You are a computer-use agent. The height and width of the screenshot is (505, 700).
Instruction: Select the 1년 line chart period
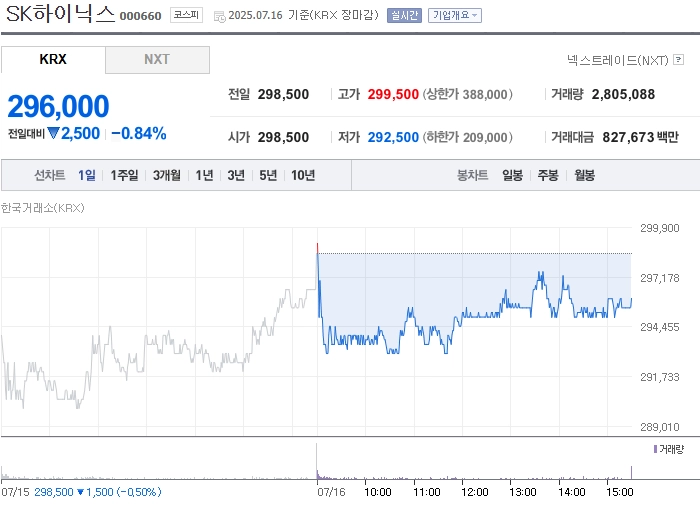(204, 175)
